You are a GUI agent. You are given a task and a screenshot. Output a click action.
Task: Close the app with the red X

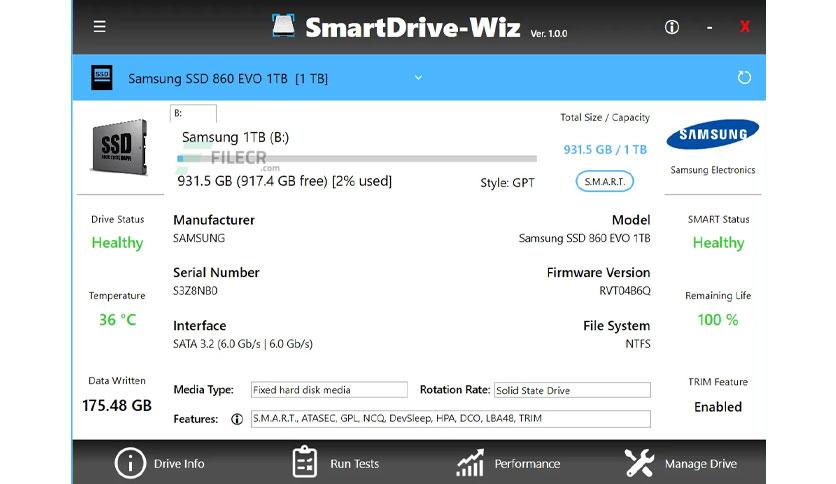point(745,26)
